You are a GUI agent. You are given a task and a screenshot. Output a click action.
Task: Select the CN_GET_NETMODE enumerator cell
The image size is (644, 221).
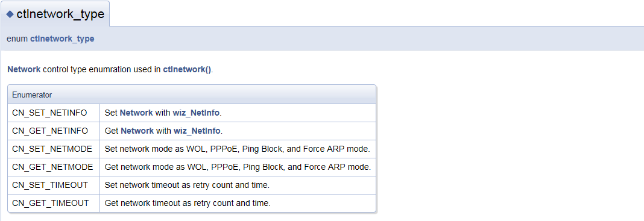coord(54,167)
